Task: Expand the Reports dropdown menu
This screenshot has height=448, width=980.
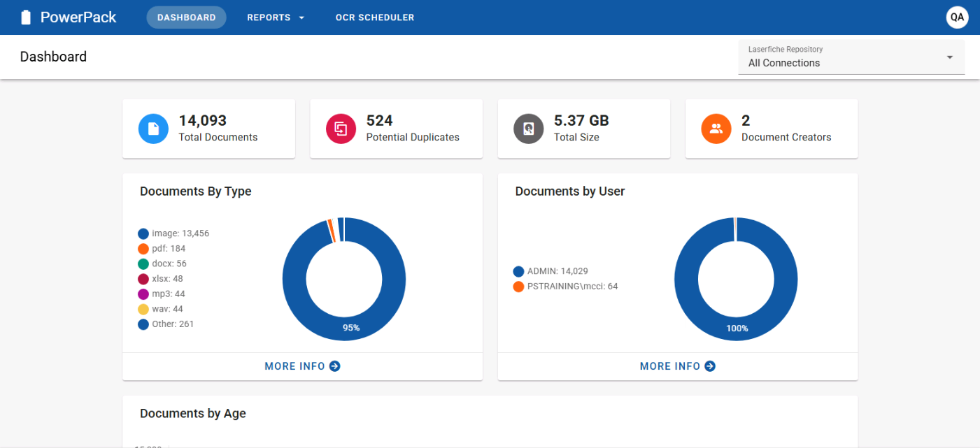Action: pos(276,17)
